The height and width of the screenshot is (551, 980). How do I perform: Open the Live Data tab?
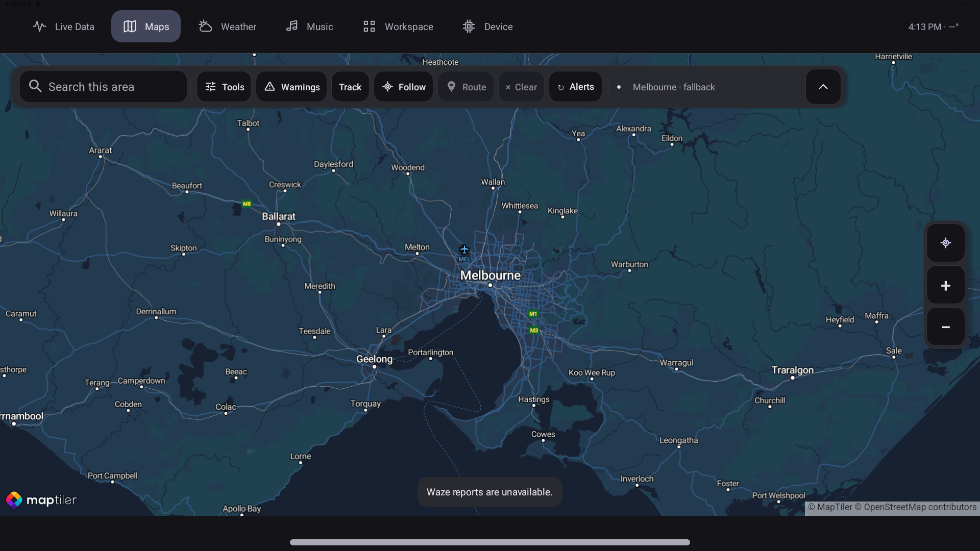tap(63, 27)
